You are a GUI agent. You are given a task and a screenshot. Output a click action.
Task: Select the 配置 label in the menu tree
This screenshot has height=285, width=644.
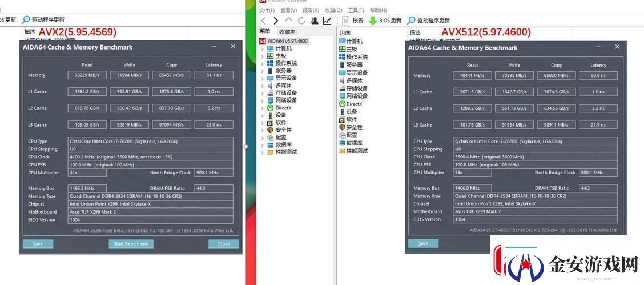click(x=281, y=137)
